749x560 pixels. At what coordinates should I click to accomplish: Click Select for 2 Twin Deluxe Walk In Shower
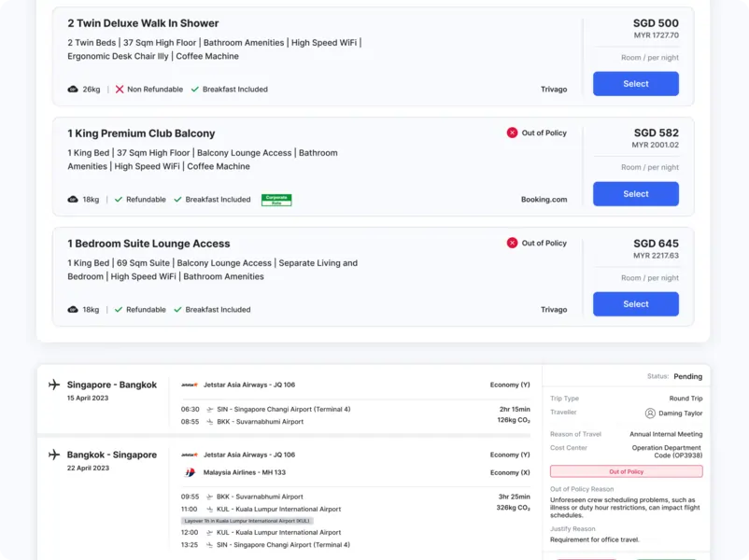tap(635, 84)
